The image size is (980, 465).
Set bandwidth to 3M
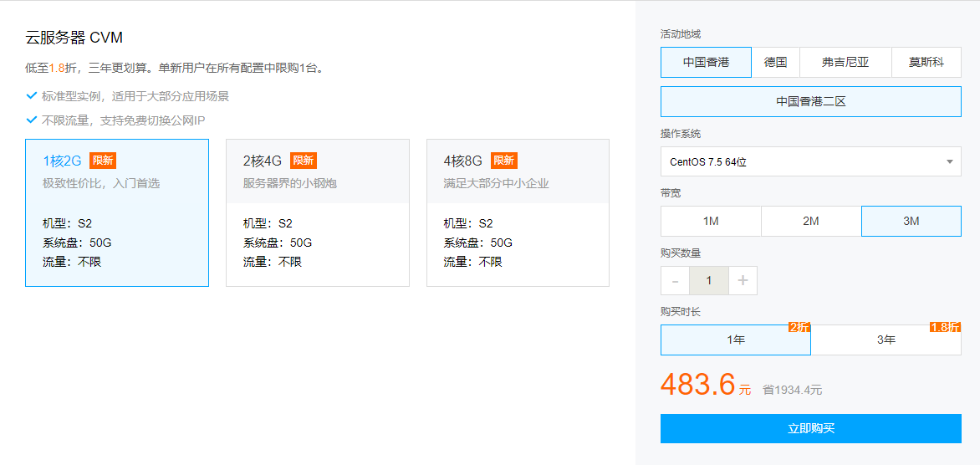pyautogui.click(x=911, y=222)
